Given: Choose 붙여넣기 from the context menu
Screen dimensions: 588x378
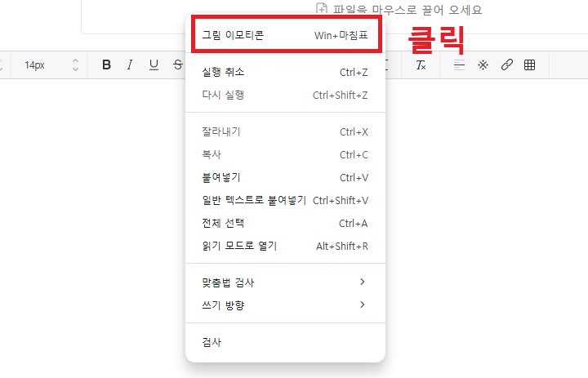Looking at the screenshot, I should pyautogui.click(x=285, y=177).
